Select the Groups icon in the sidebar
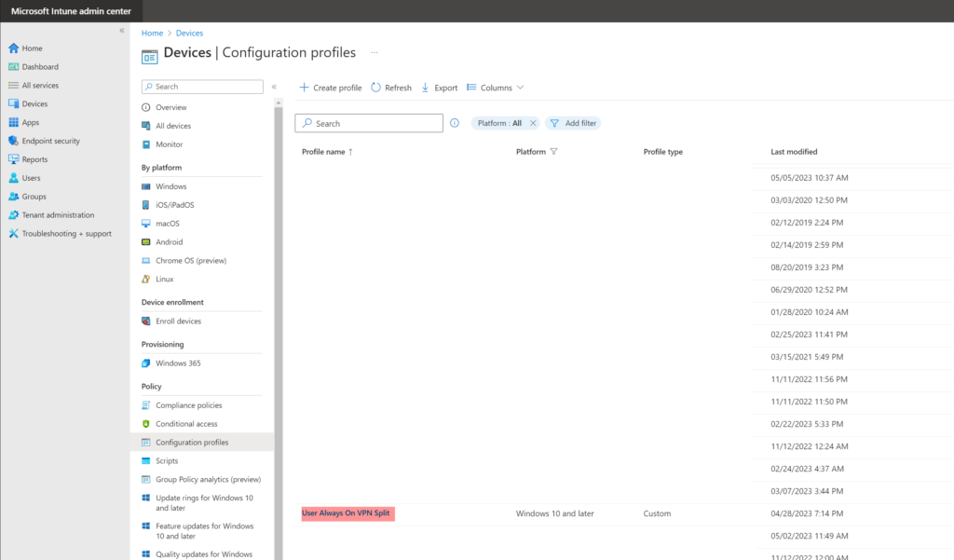The width and height of the screenshot is (954, 560). 13,197
